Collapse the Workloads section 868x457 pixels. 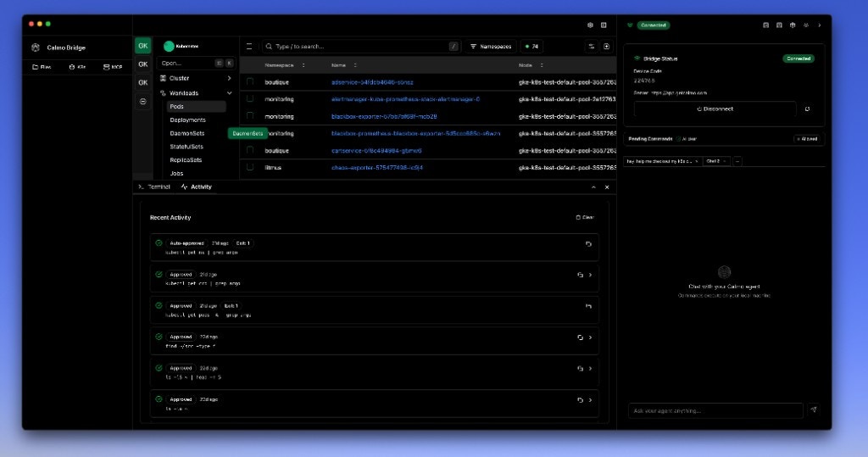(196, 93)
